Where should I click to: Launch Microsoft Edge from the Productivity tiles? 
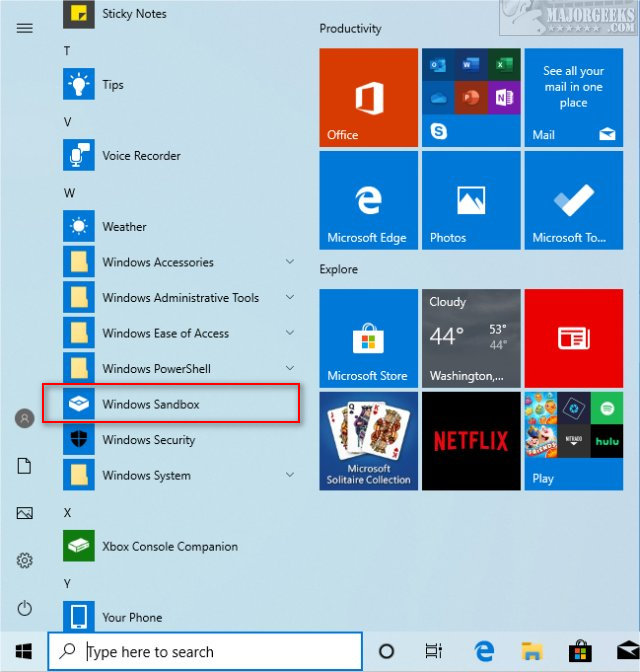point(368,200)
